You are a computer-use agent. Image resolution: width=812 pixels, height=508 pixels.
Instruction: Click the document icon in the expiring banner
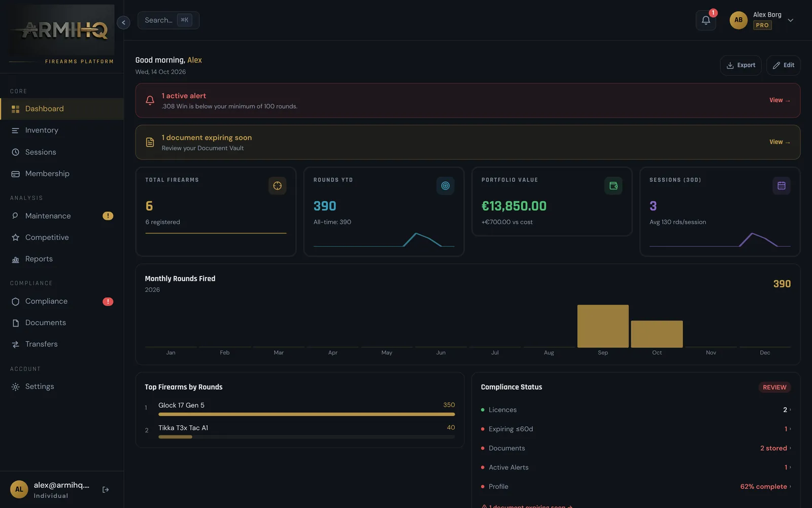(x=150, y=142)
